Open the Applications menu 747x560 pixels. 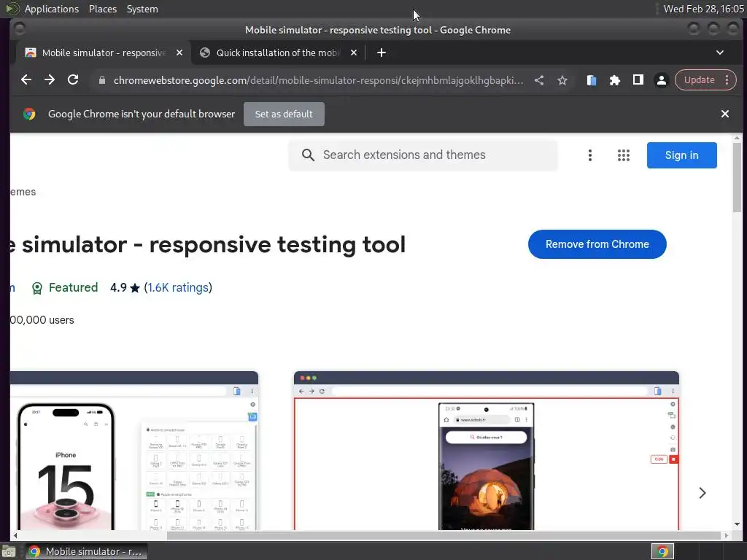[x=52, y=9]
